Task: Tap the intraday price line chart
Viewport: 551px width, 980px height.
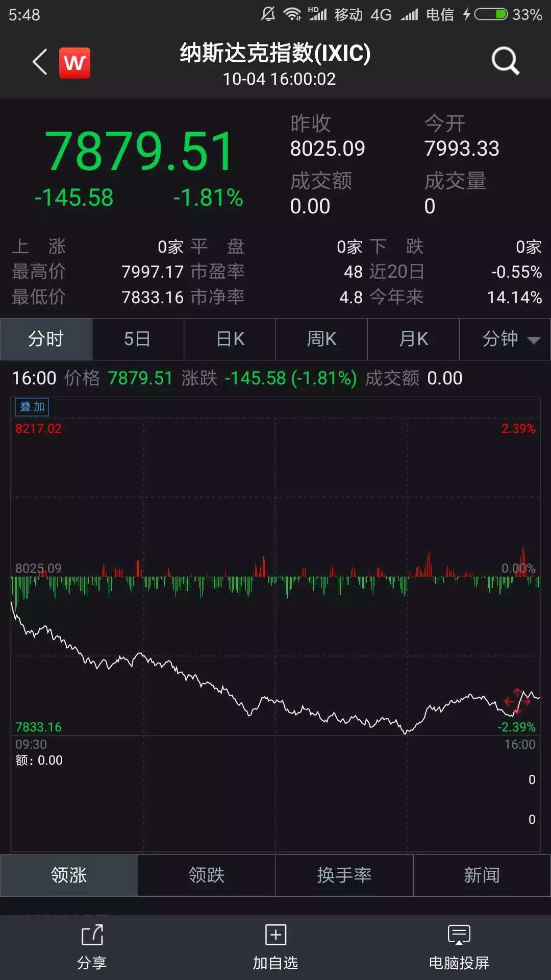Action: [275, 669]
